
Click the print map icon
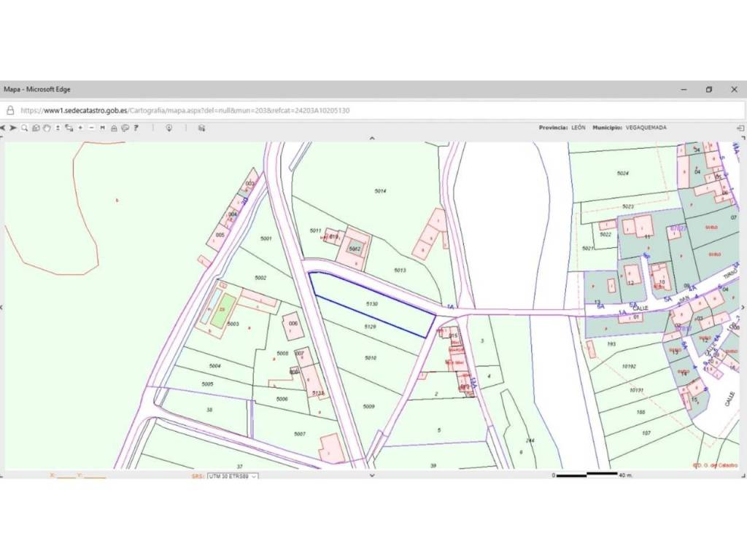click(x=114, y=128)
